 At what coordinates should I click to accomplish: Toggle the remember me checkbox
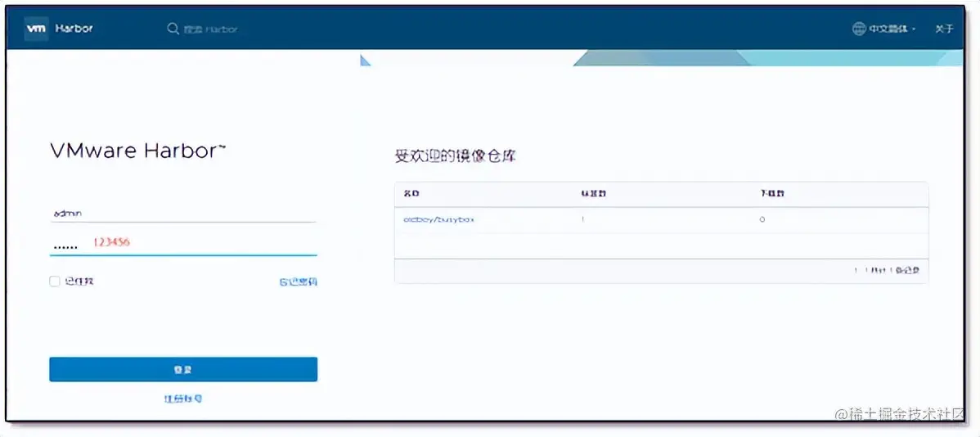point(54,282)
